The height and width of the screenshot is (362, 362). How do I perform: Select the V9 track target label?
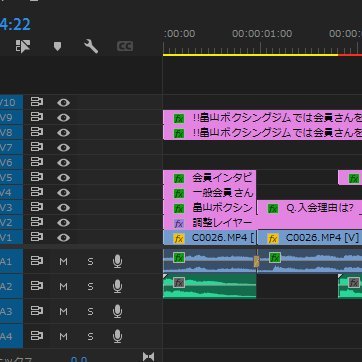[11, 117]
